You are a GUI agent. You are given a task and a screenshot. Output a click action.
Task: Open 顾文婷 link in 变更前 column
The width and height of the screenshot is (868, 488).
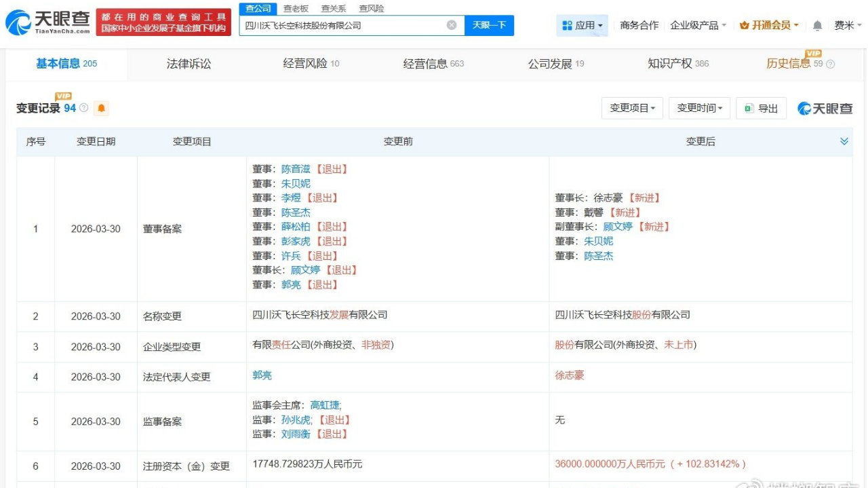(x=304, y=270)
